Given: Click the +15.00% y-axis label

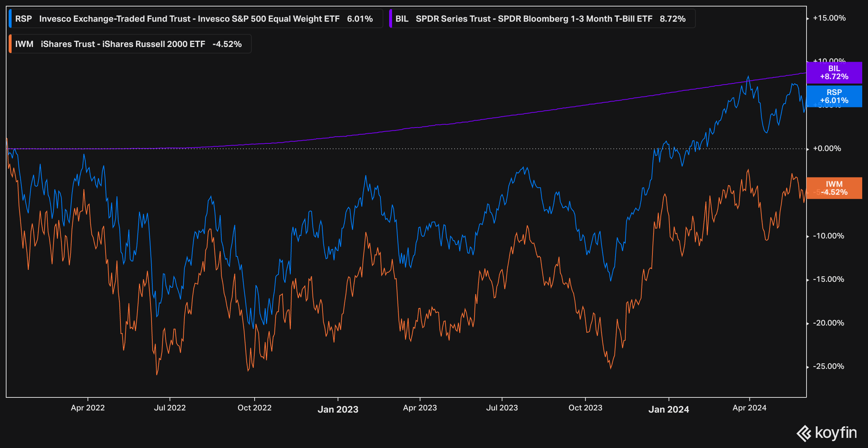Looking at the screenshot, I should [829, 18].
